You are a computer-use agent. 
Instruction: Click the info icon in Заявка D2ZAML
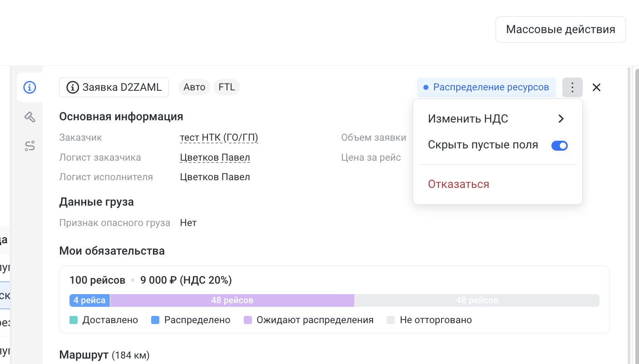click(x=72, y=87)
